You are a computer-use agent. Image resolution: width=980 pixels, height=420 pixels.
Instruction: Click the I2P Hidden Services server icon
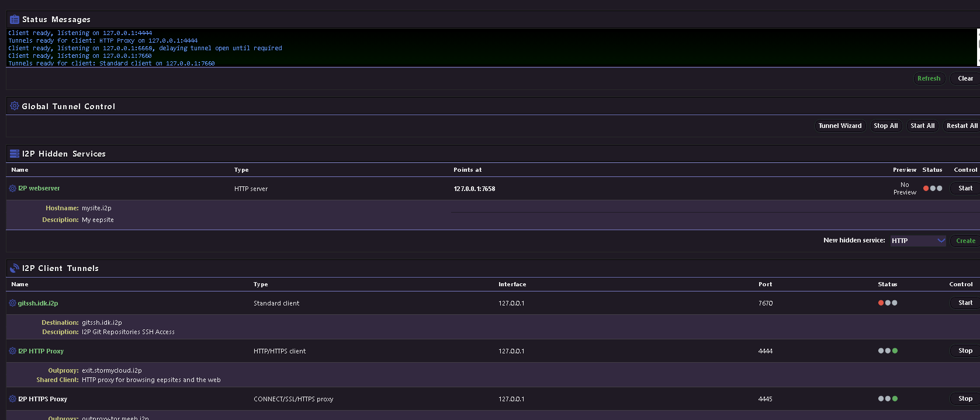[x=15, y=154]
